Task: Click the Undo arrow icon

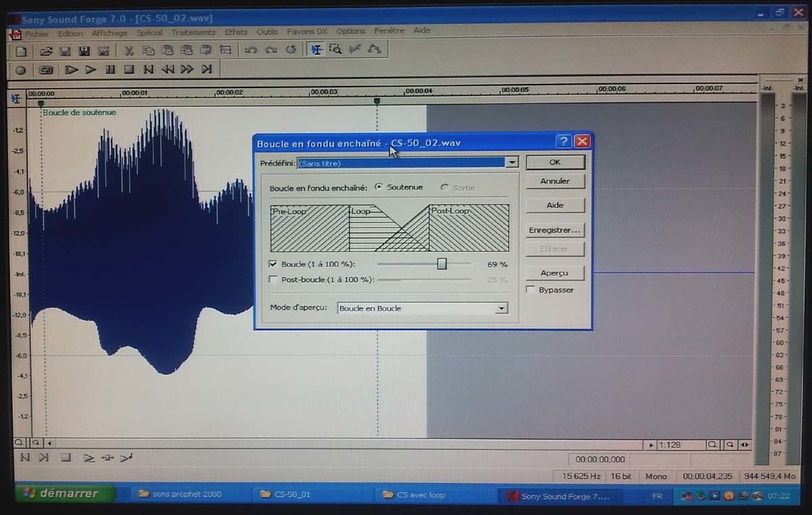Action: (x=251, y=50)
